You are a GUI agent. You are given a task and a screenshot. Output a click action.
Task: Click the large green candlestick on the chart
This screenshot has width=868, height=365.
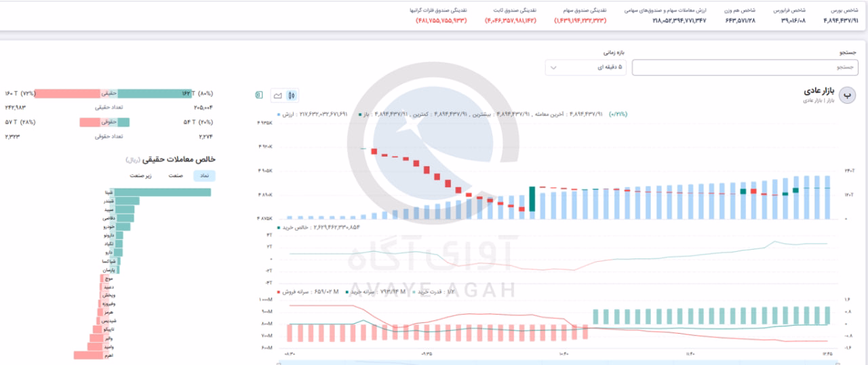533,199
